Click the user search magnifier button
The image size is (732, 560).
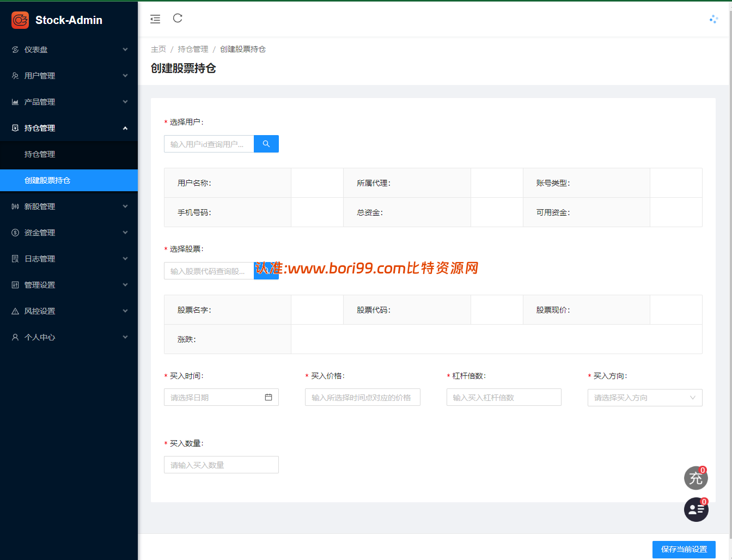point(266,144)
